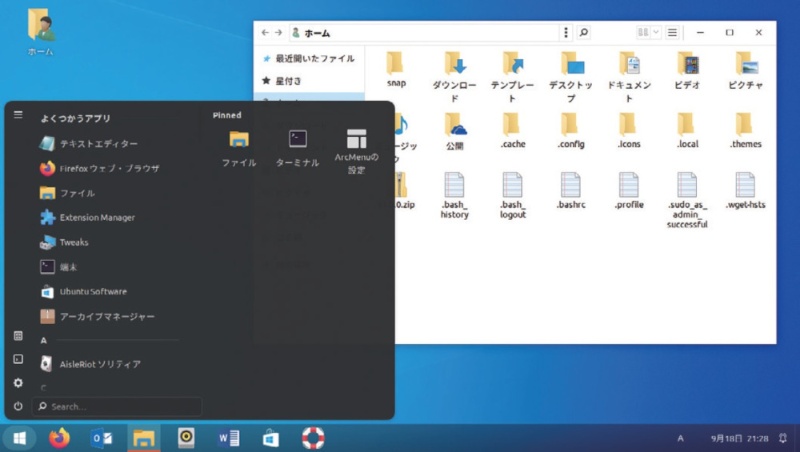This screenshot has height=452, width=800.
Task: Select the .bash_history file
Action: tap(454, 195)
